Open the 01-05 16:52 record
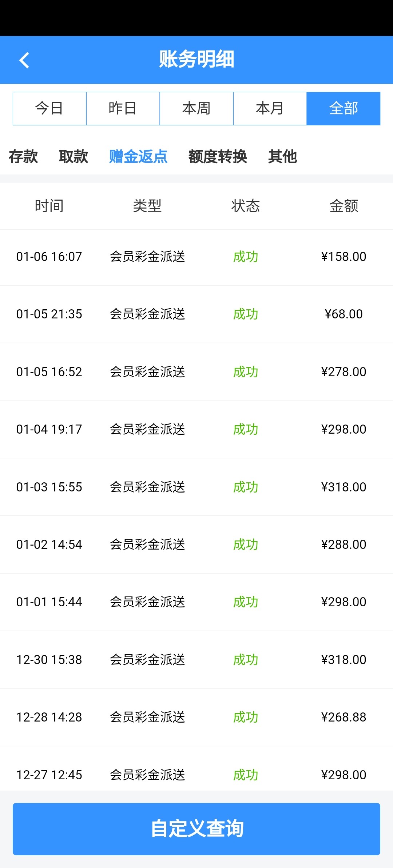 coord(196,372)
